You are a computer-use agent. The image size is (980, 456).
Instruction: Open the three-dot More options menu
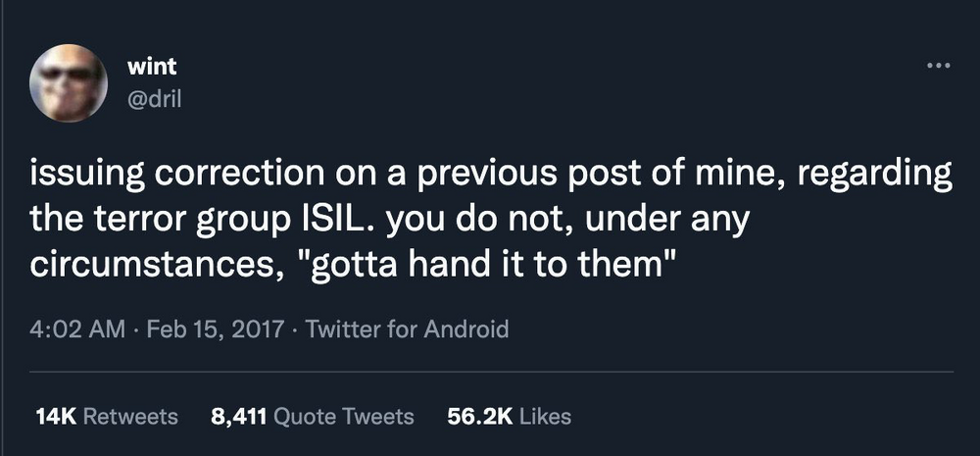(x=938, y=67)
